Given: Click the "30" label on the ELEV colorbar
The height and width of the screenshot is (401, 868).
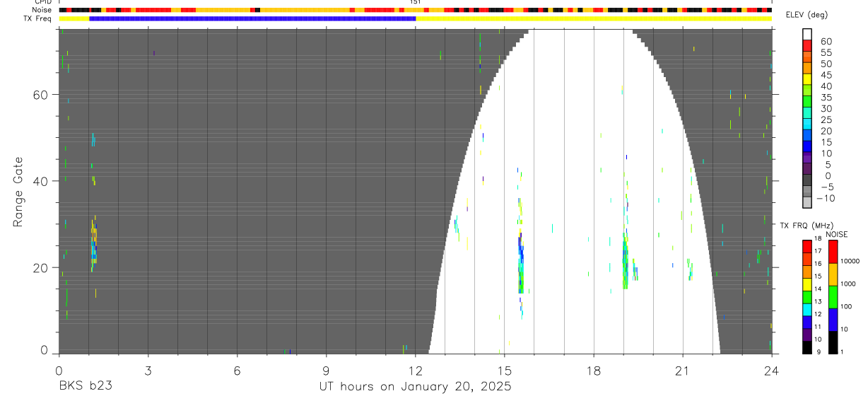Looking at the screenshot, I should tap(826, 109).
